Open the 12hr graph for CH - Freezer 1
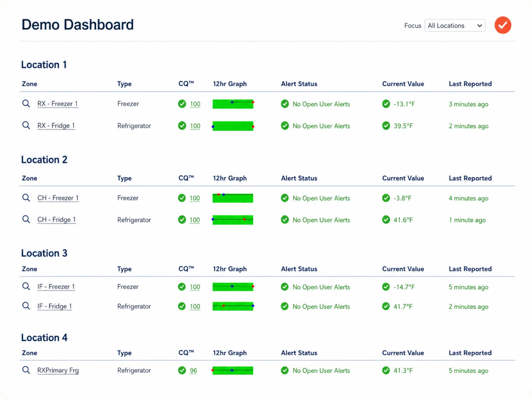This screenshot has height=399, width=532. 233,198
